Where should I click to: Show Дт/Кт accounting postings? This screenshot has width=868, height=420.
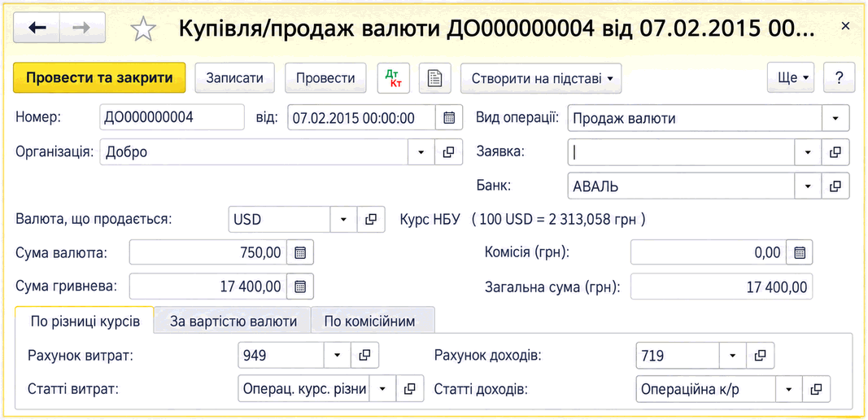pos(393,78)
